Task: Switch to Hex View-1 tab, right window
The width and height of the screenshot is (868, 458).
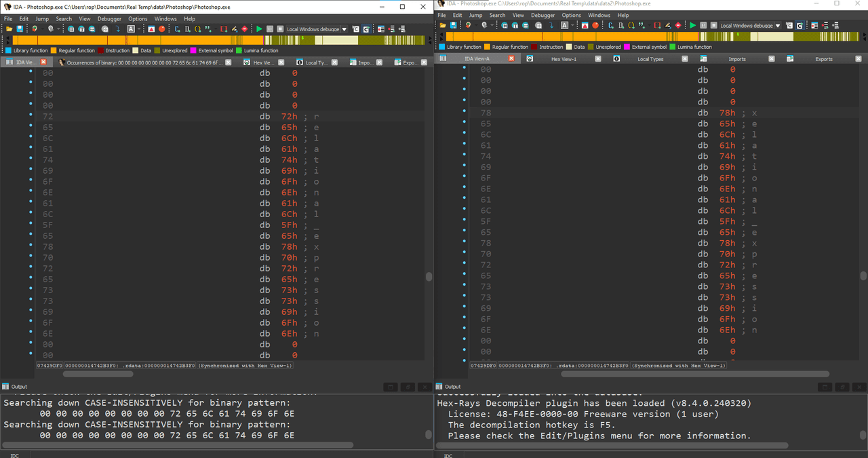Action: click(x=564, y=59)
